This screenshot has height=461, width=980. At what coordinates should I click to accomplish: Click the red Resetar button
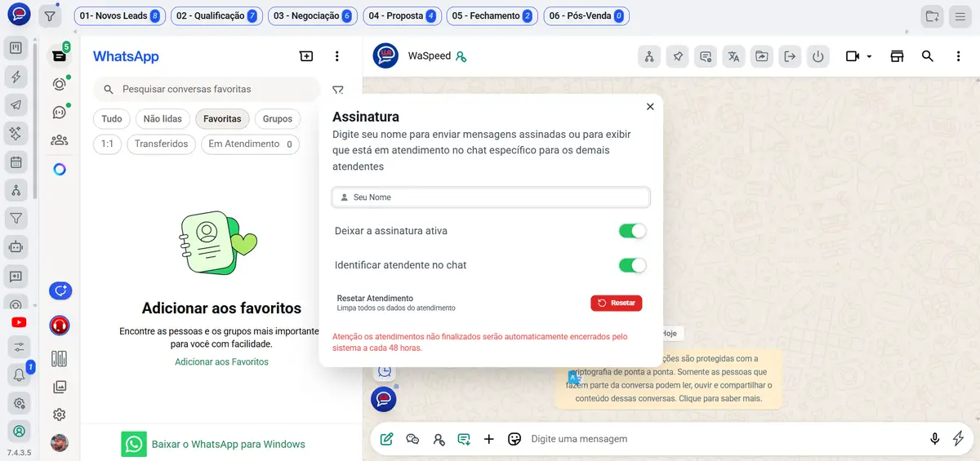(x=617, y=303)
